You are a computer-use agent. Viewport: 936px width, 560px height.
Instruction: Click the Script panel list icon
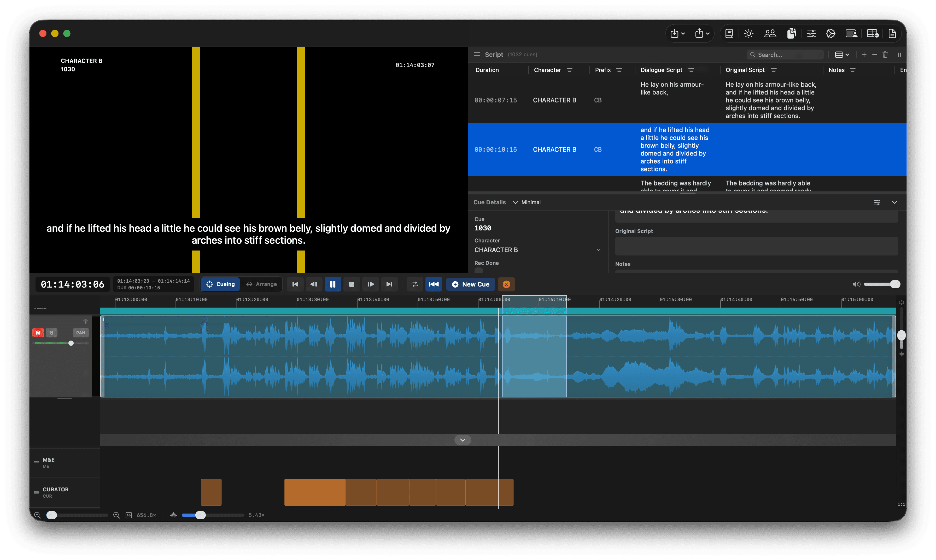pyautogui.click(x=477, y=55)
